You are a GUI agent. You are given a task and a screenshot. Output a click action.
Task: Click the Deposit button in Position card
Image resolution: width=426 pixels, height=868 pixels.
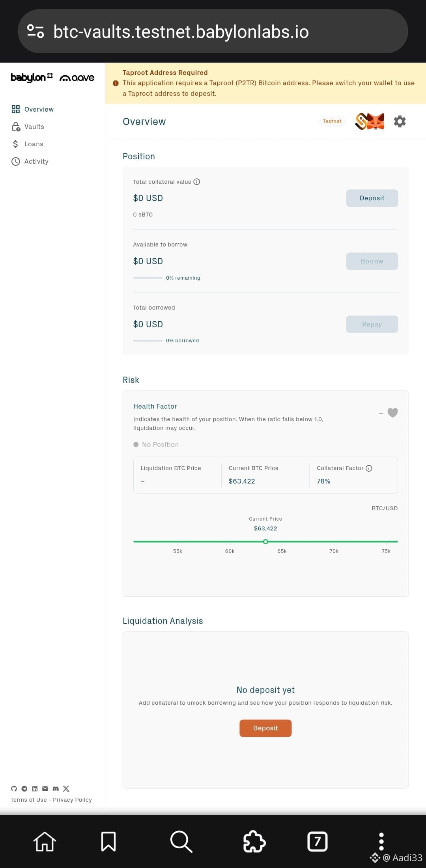(372, 198)
